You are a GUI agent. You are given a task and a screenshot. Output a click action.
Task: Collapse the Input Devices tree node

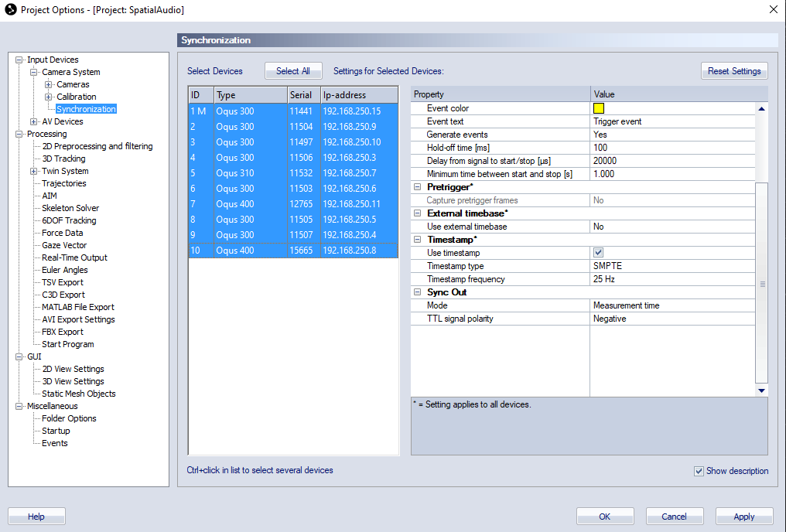click(x=19, y=60)
